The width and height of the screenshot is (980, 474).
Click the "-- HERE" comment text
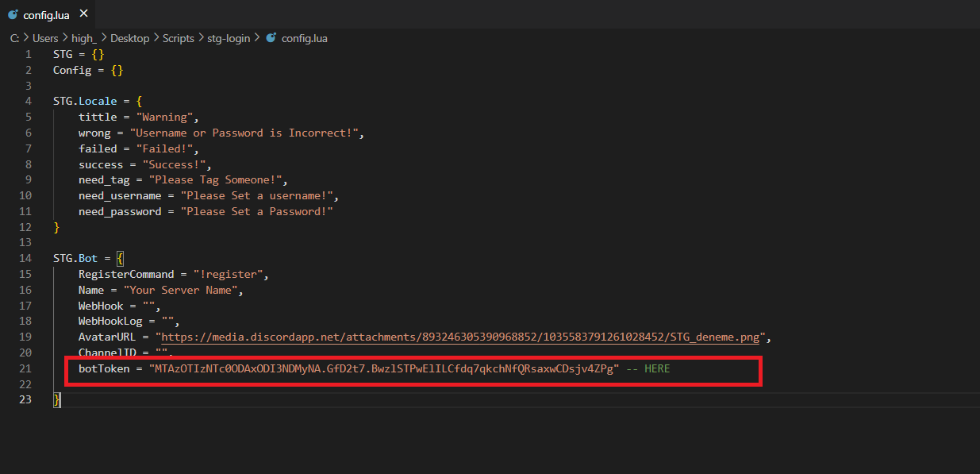tap(648, 368)
